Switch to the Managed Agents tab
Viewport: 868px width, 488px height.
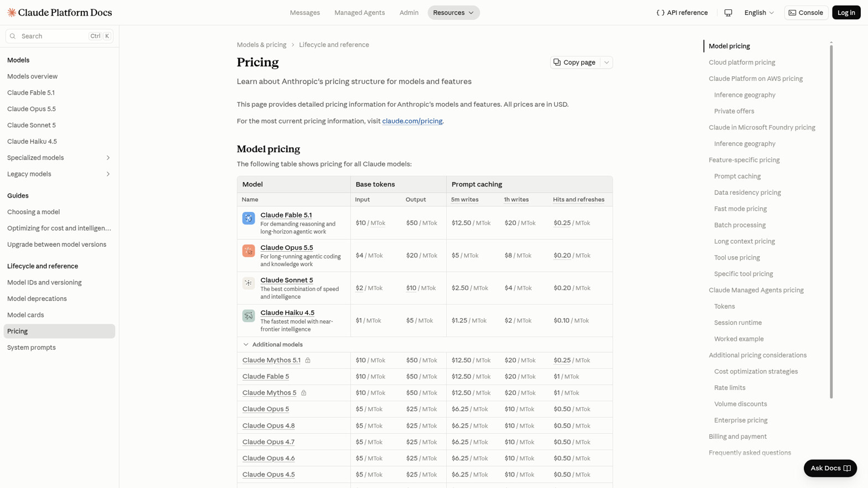(359, 13)
